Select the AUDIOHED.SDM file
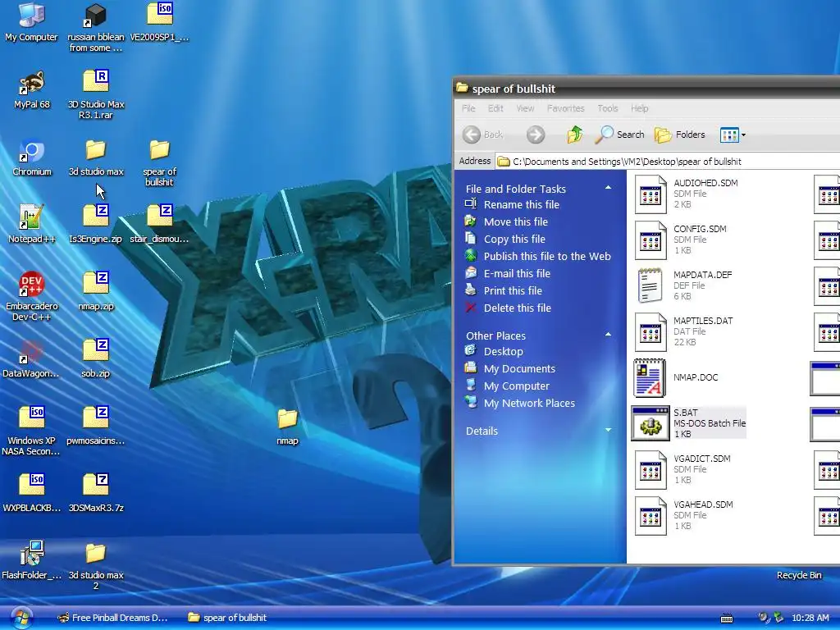 coord(688,194)
